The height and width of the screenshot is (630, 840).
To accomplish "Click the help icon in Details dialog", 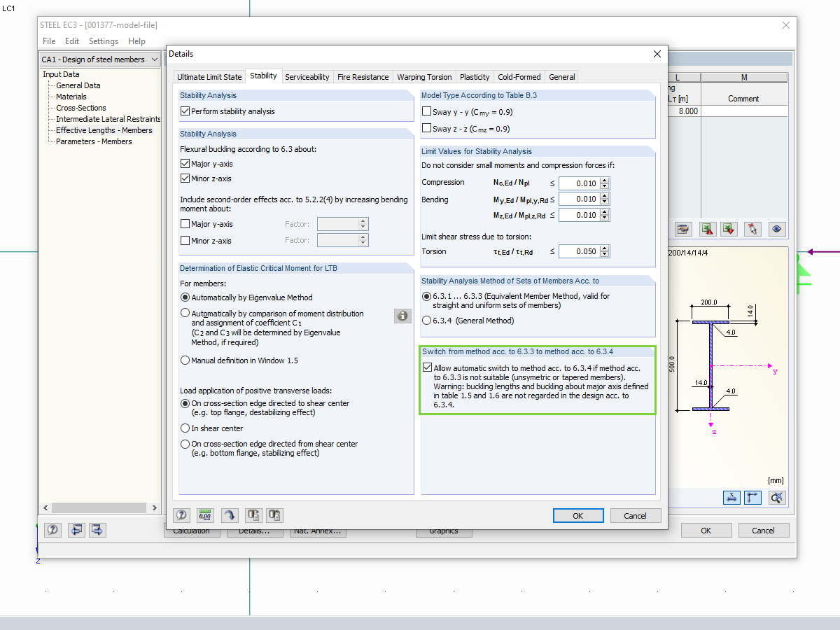I will pos(182,515).
